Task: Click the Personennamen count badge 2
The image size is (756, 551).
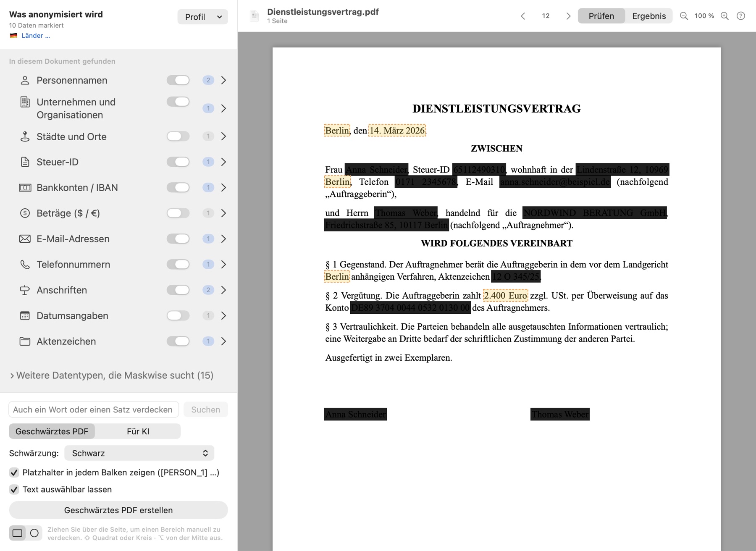Action: click(208, 80)
